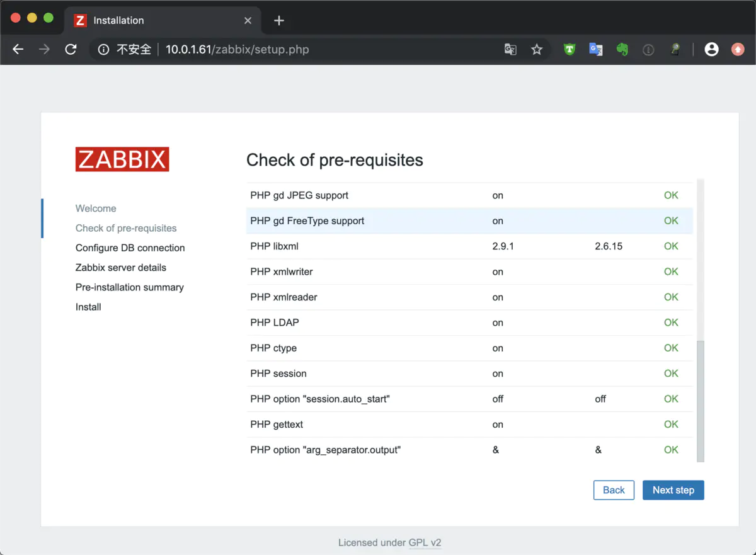Click OK status for PHP gettext
The height and width of the screenshot is (555, 756).
[671, 425]
